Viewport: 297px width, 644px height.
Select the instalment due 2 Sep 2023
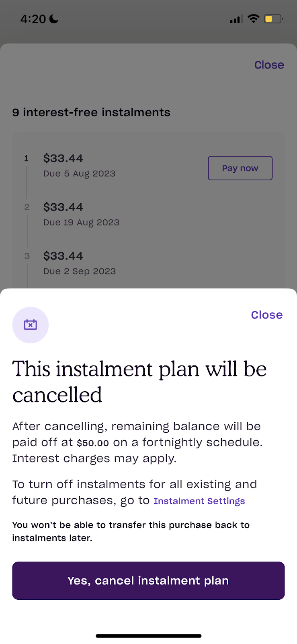[x=80, y=263]
